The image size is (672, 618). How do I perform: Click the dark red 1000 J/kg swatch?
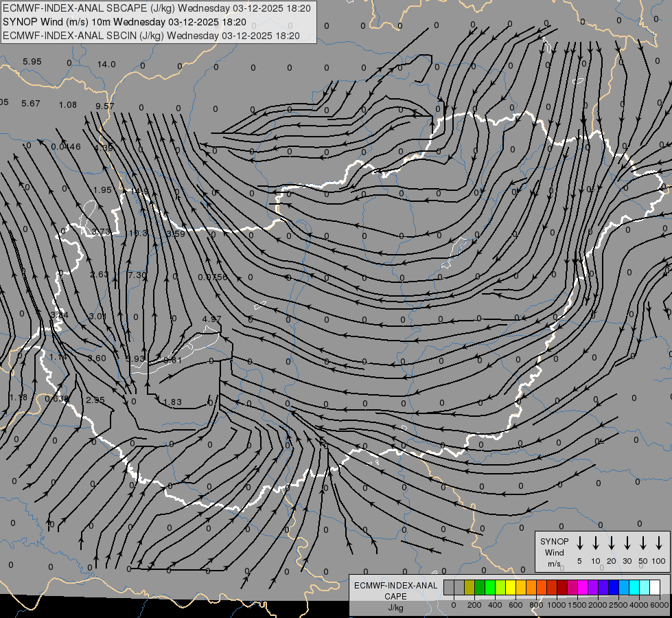(562, 587)
